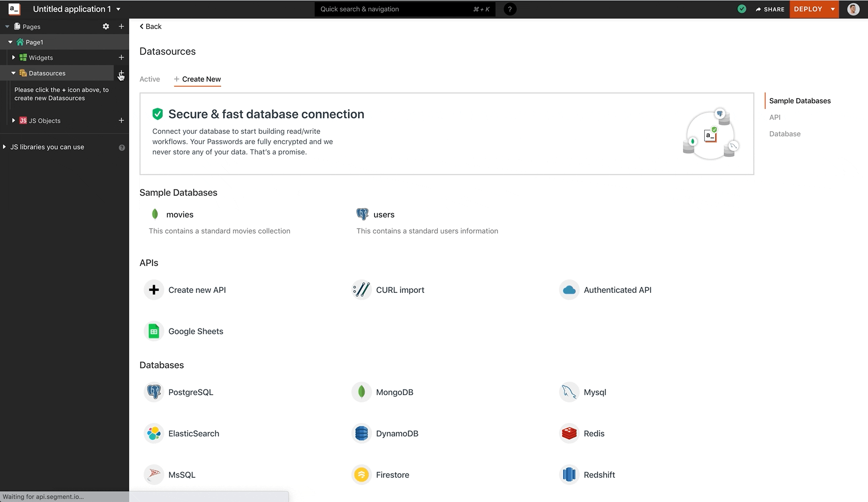Expand JS libraries you can use
The width and height of the screenshot is (868, 502).
click(x=5, y=147)
